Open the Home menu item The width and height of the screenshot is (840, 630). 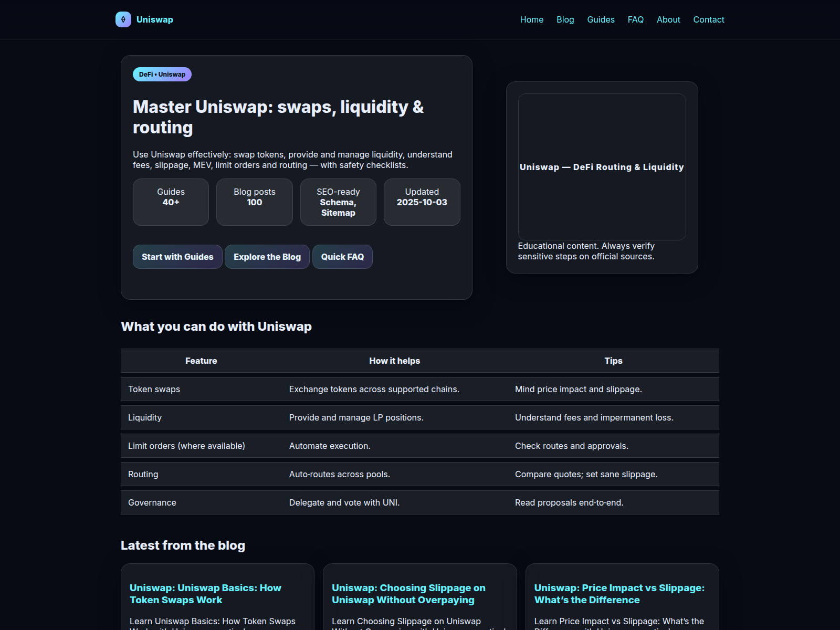(x=532, y=19)
